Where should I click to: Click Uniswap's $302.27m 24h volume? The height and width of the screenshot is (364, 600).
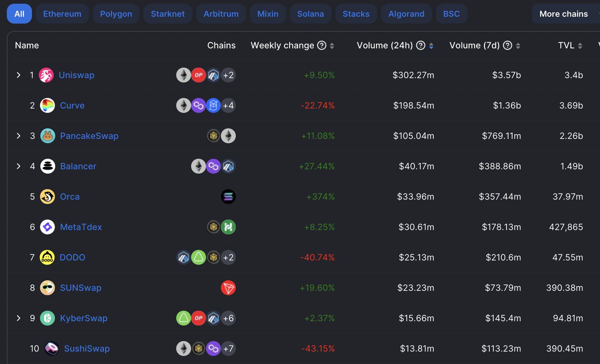pos(413,75)
